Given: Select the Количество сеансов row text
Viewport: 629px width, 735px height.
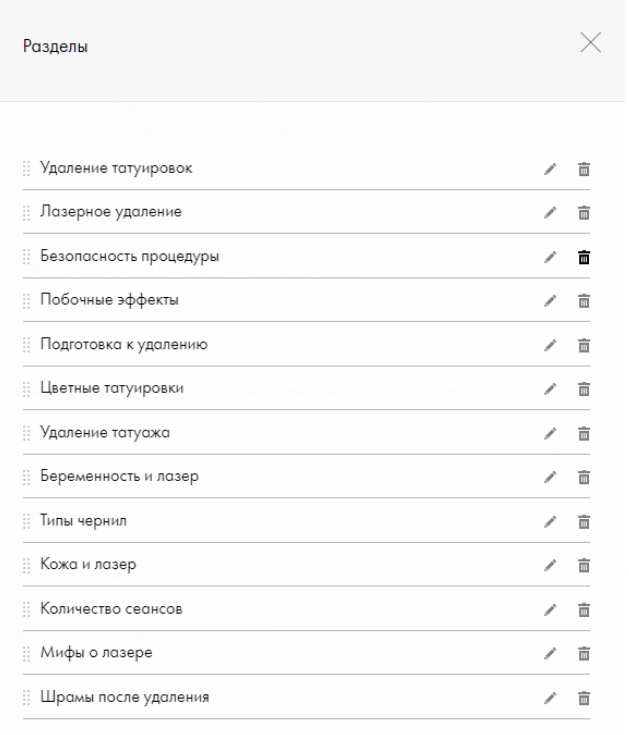Looking at the screenshot, I should (111, 609).
